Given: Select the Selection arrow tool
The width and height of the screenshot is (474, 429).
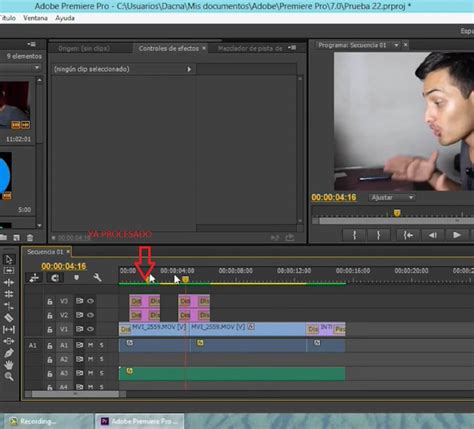Looking at the screenshot, I should click(9, 259).
